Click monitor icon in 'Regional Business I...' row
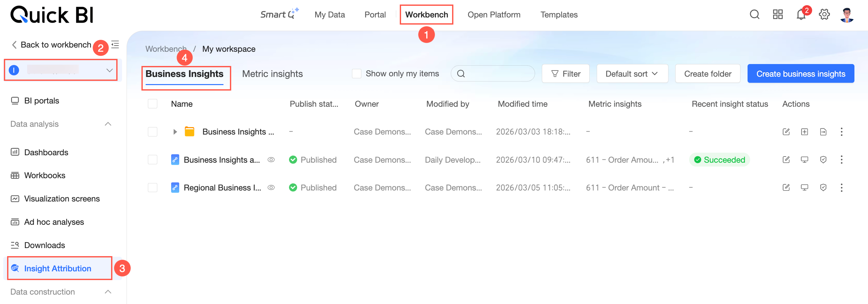This screenshot has height=304, width=868. click(805, 188)
